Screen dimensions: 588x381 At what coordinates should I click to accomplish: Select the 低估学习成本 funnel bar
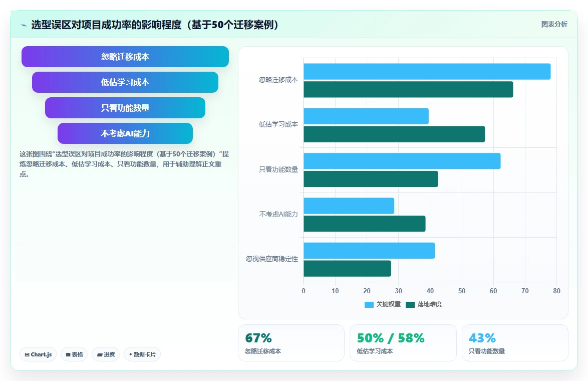pos(125,82)
